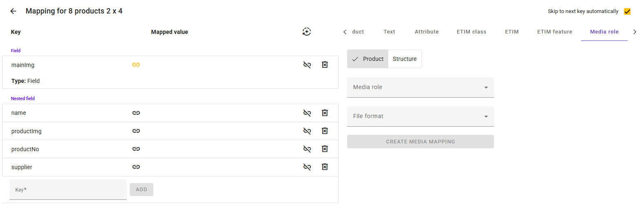Open the Attribute tab

427,32
